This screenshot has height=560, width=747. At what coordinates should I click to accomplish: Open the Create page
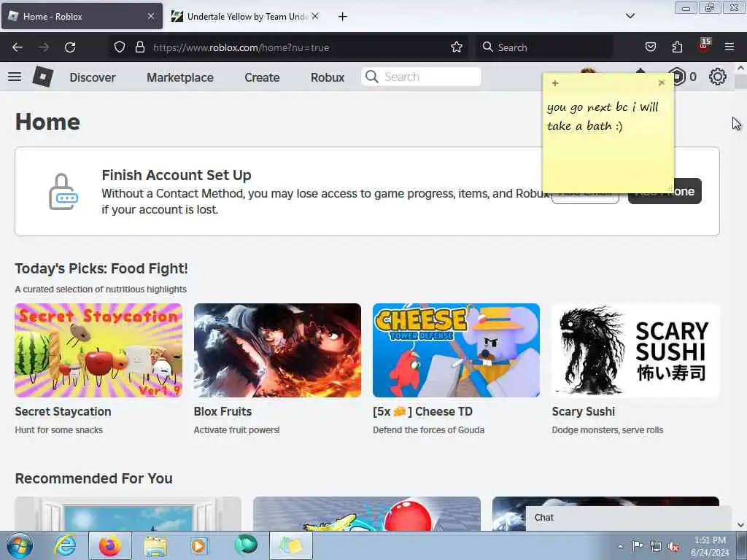[262, 77]
